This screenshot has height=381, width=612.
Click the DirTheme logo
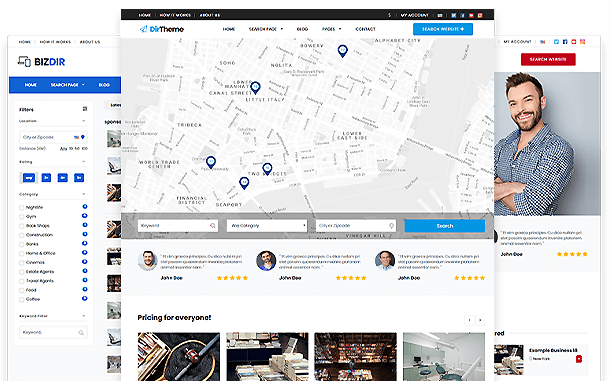[162, 29]
